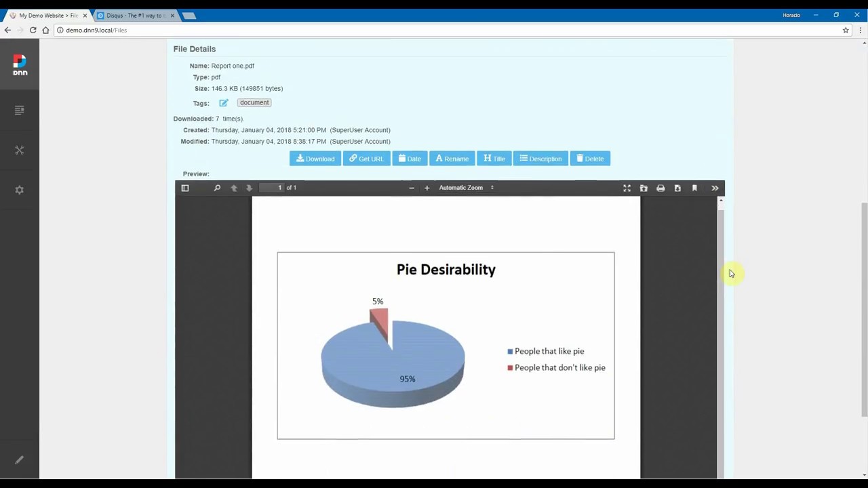
Task: Open a new browser tab
Action: (x=189, y=15)
